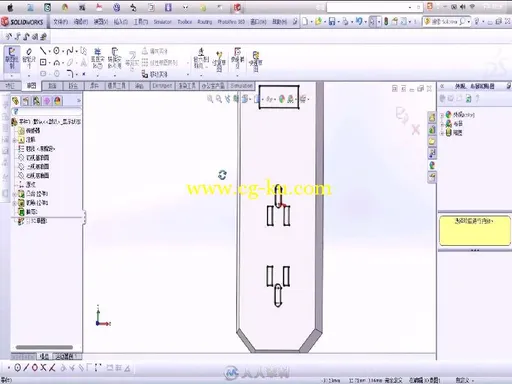Expand the Annotations node in feature tree
The height and width of the screenshot is (384, 512).
coord(14,140)
